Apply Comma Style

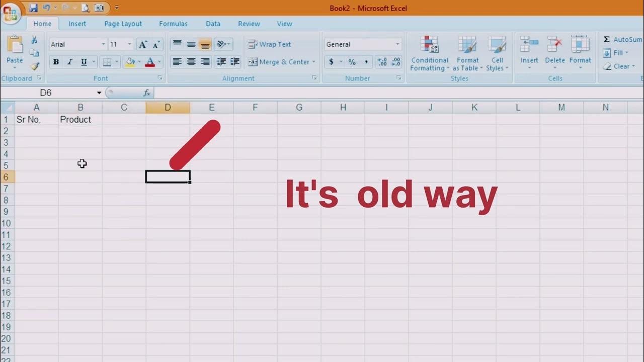(x=366, y=62)
